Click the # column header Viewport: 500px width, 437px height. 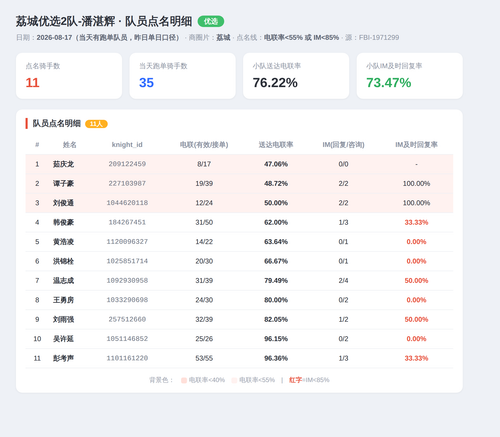pos(37,145)
